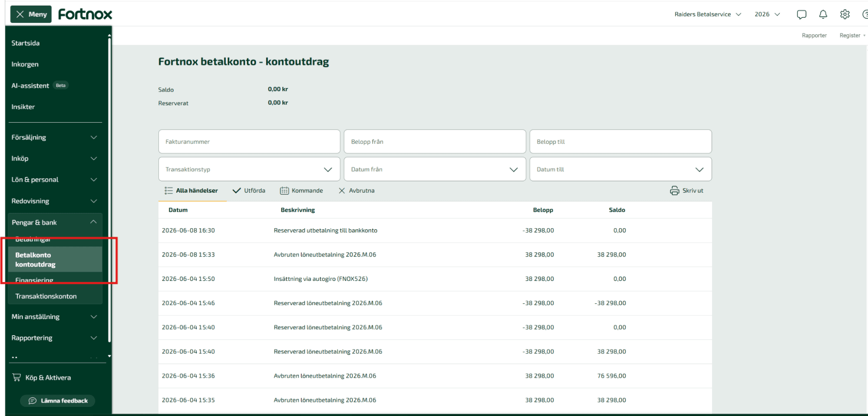Open Transaktionstyp dropdown
This screenshot has width=868, height=416.
click(x=249, y=169)
